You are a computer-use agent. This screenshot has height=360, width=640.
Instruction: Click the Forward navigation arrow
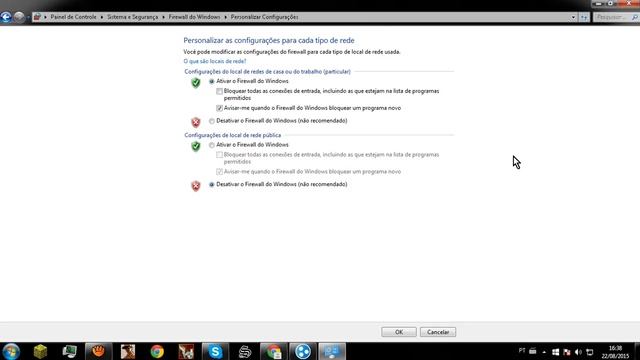[x=19, y=17]
